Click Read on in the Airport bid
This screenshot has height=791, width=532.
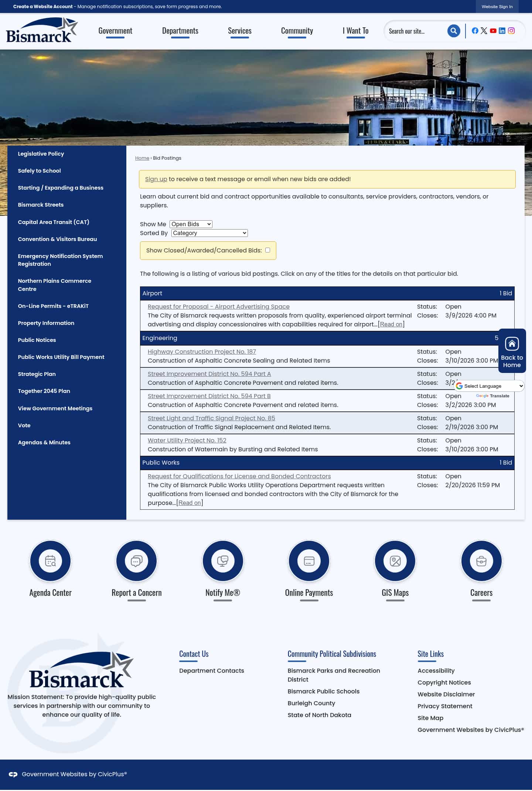(x=391, y=324)
